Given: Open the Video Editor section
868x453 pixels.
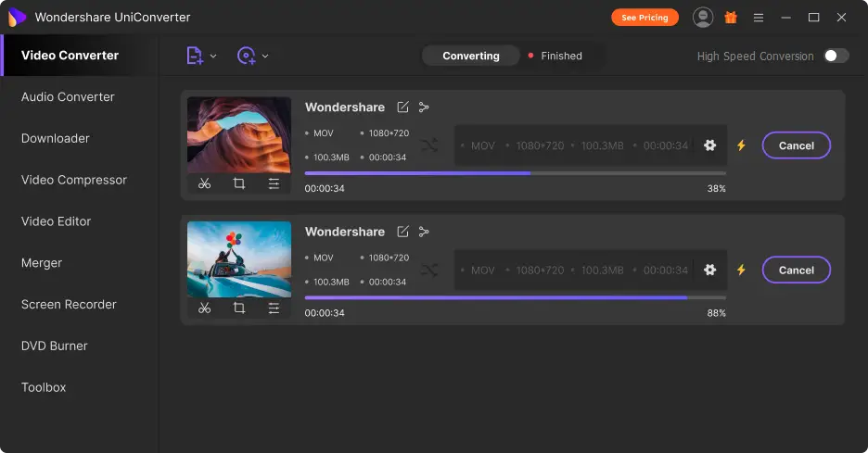Looking at the screenshot, I should [56, 221].
